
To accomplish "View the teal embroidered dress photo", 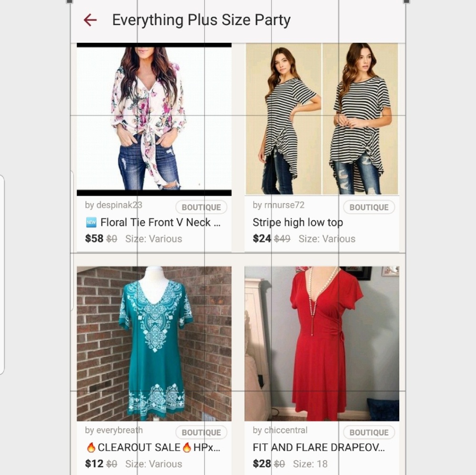I will tap(154, 344).
